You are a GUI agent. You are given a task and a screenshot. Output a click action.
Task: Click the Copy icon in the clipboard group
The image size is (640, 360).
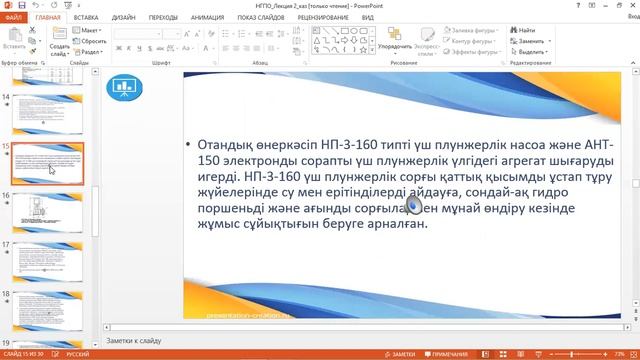point(32,40)
